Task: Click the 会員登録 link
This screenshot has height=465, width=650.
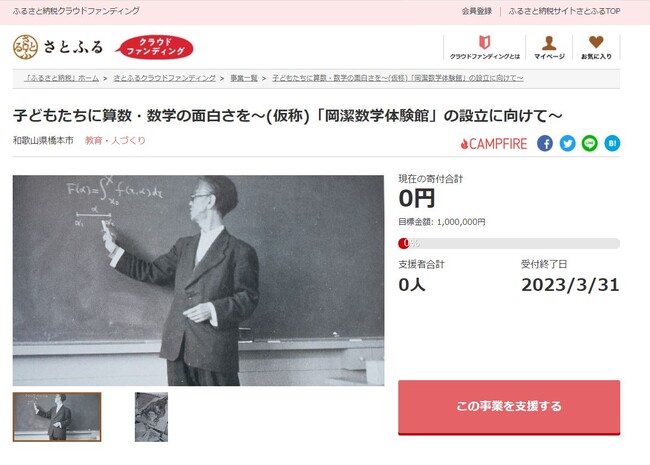Action: [477, 11]
